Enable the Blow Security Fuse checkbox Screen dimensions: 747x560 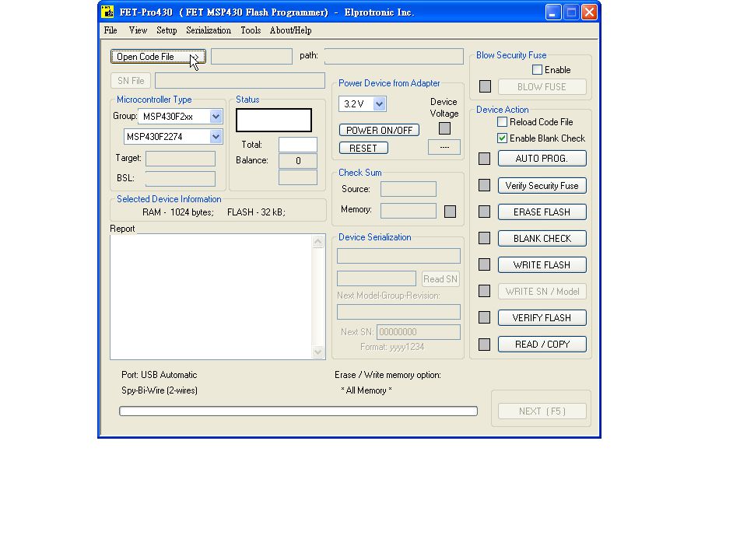click(537, 70)
